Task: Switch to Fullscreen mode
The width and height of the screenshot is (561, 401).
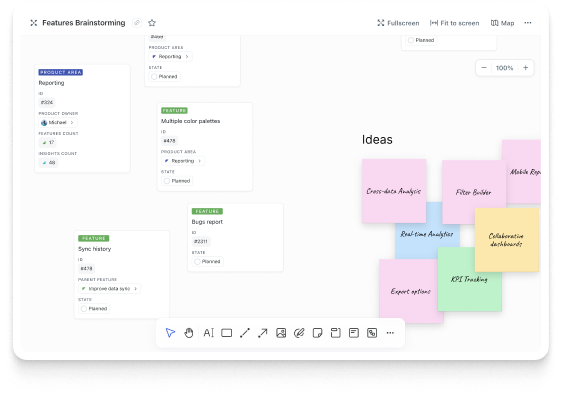Action: click(398, 23)
